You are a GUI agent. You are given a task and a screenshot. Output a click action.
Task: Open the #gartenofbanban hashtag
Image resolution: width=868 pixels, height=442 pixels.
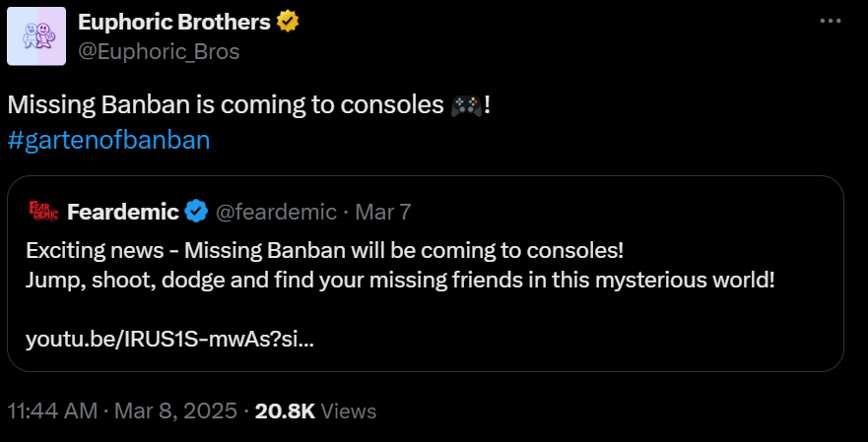point(108,140)
